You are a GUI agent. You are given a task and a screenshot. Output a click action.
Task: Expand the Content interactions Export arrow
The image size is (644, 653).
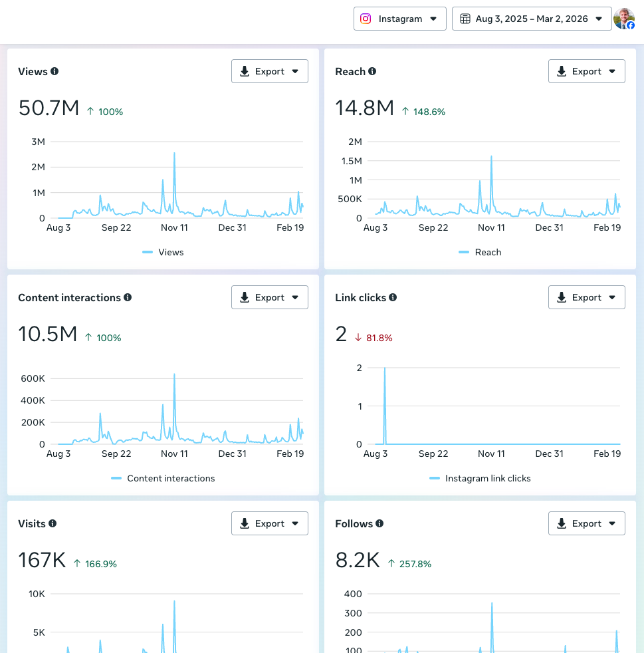295,297
